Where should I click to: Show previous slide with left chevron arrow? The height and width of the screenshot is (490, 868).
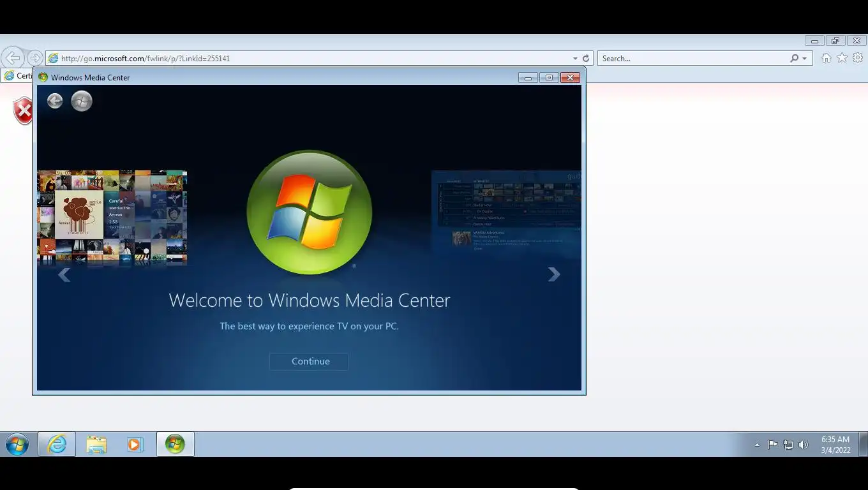tap(64, 275)
